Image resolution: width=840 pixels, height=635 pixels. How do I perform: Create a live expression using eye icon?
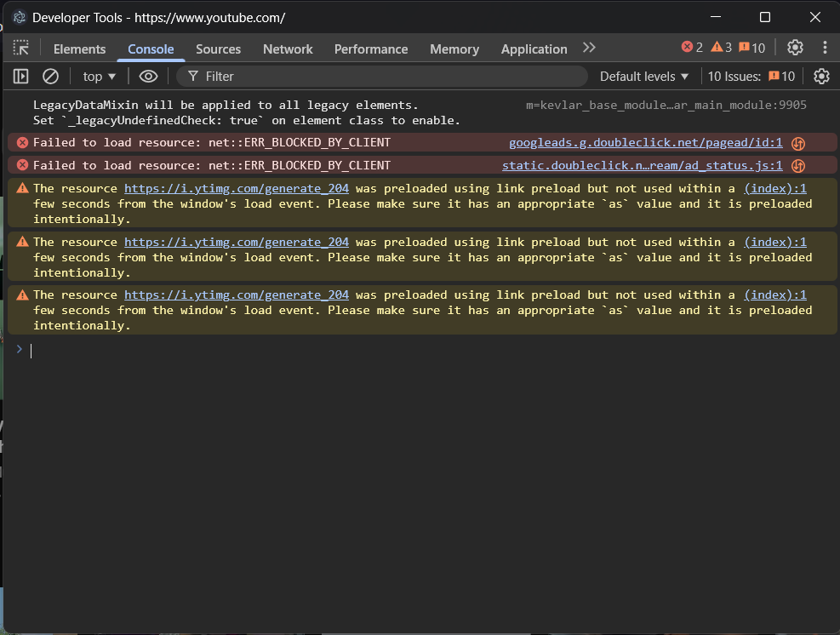click(x=148, y=77)
